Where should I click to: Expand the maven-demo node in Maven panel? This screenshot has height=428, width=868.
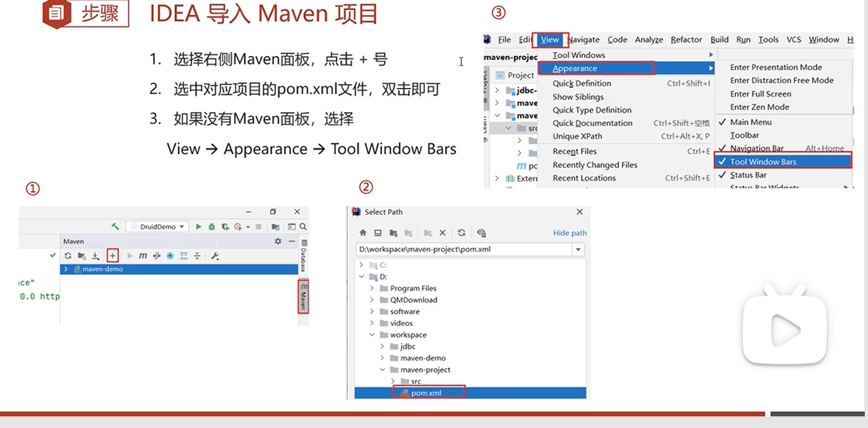pyautogui.click(x=66, y=269)
